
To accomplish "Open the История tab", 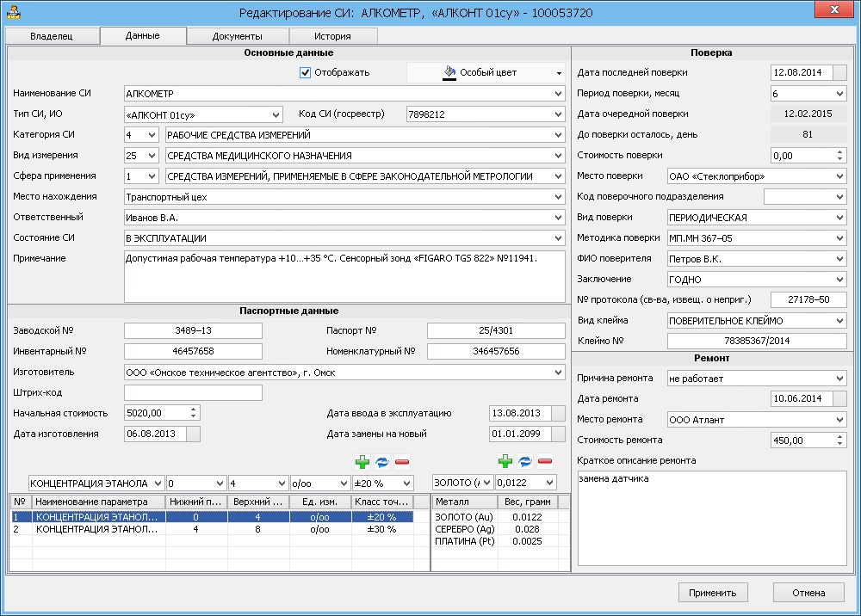I will [331, 37].
